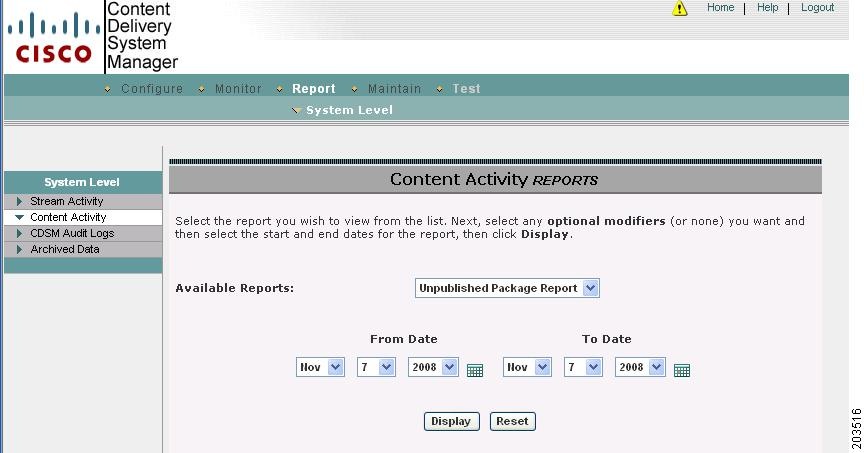Open the Available Reports dropdown
This screenshot has width=864, height=453.
click(x=507, y=288)
